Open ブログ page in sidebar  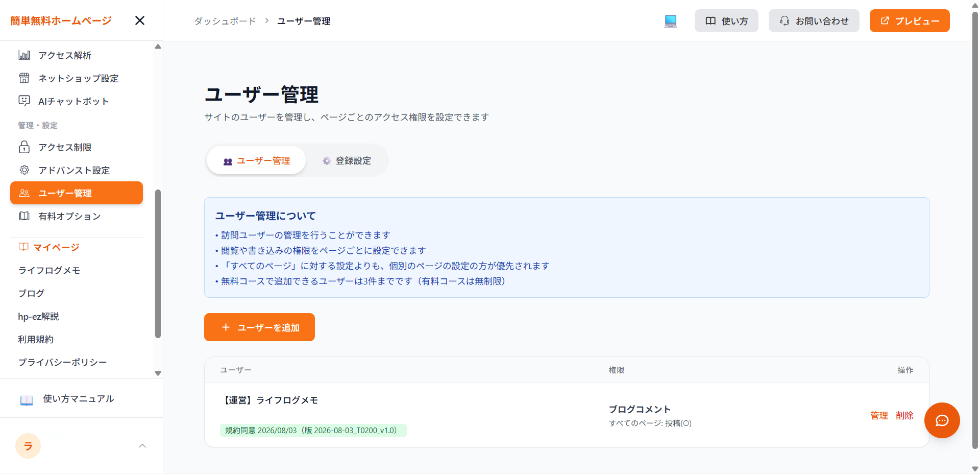(x=31, y=293)
